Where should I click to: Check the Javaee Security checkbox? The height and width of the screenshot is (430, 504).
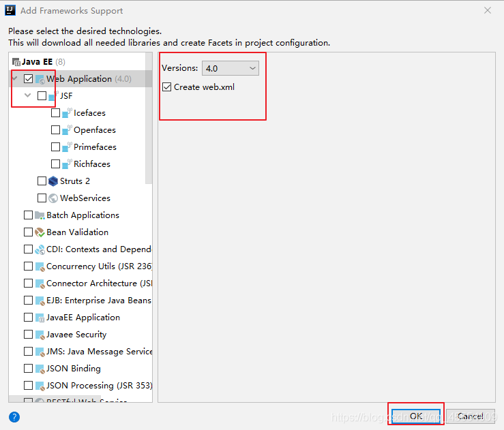(28, 334)
